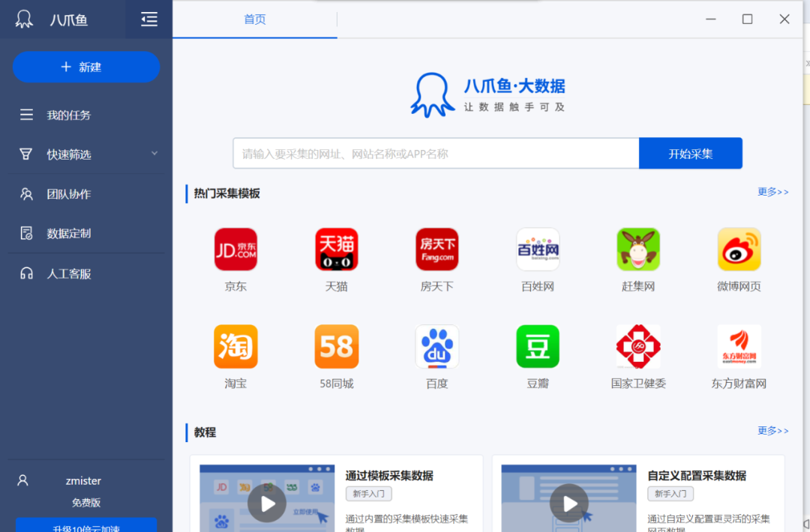Image resolution: width=810 pixels, height=532 pixels.
Task: Maximize the 八爪鱼 window
Action: pos(747,19)
